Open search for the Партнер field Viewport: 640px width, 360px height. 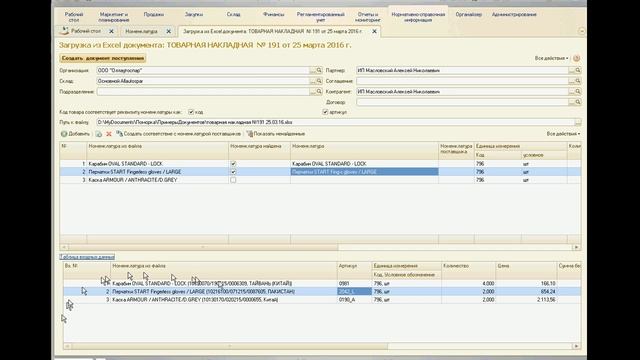(578, 70)
